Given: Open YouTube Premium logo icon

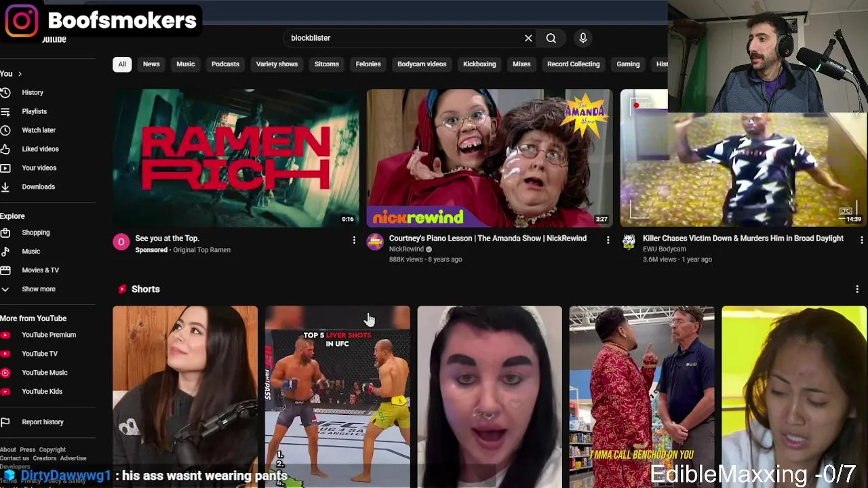Looking at the screenshot, I should [x=5, y=335].
